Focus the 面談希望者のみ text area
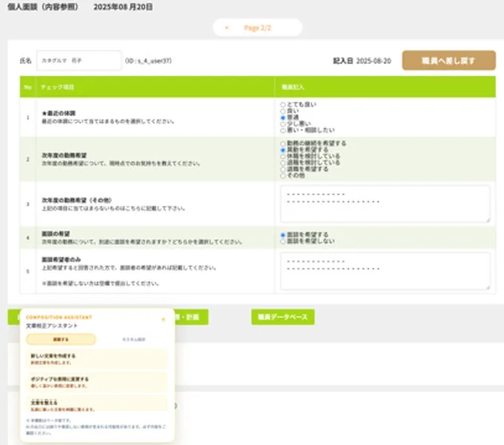504x445 pixels. (x=385, y=271)
